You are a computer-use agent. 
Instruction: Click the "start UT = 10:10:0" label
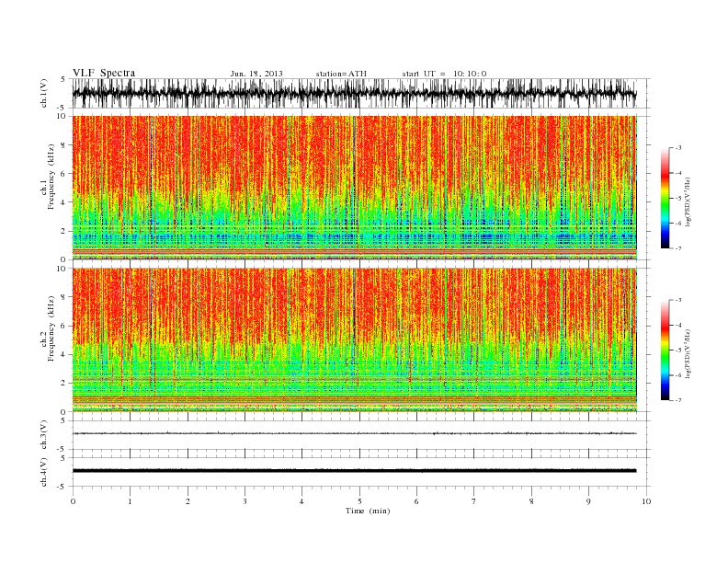click(444, 74)
